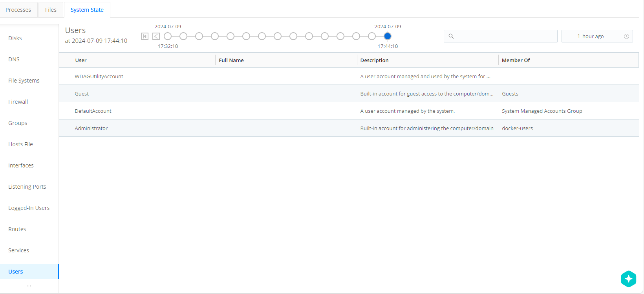Select the first timeline marker at 17:32:10
This screenshot has width=644, height=294.
coord(168,36)
